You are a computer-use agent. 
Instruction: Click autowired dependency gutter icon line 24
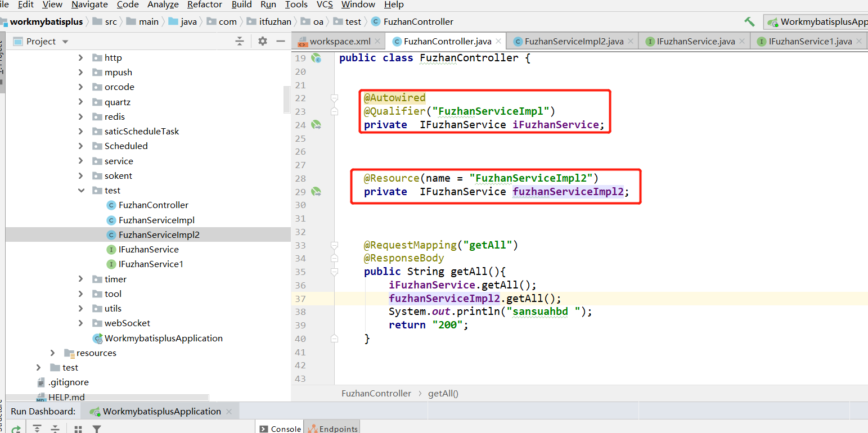(316, 125)
